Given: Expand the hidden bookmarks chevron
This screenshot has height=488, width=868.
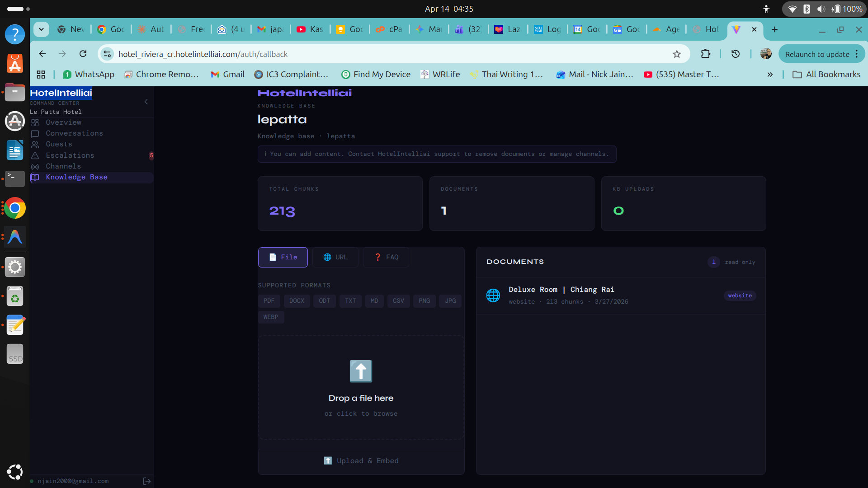Looking at the screenshot, I should tap(770, 74).
